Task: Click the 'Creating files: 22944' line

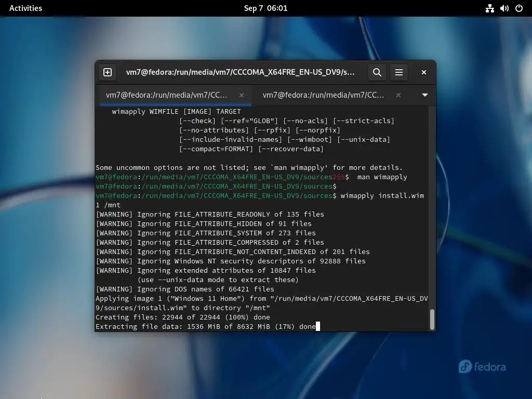Action: click(x=183, y=317)
